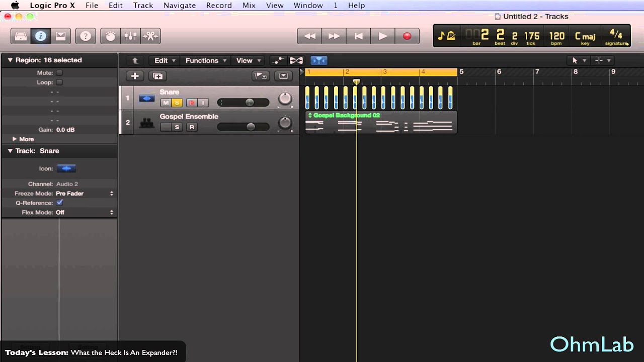Viewport: 644px width, 362px height.
Task: Click the Snare track volume slider
Action: pos(243,103)
